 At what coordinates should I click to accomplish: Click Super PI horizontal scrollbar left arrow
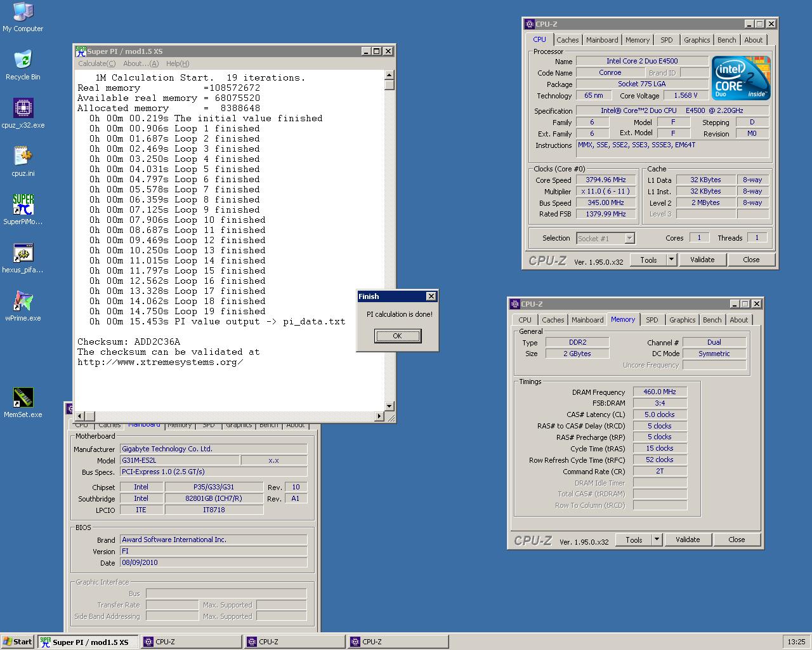tap(79, 416)
